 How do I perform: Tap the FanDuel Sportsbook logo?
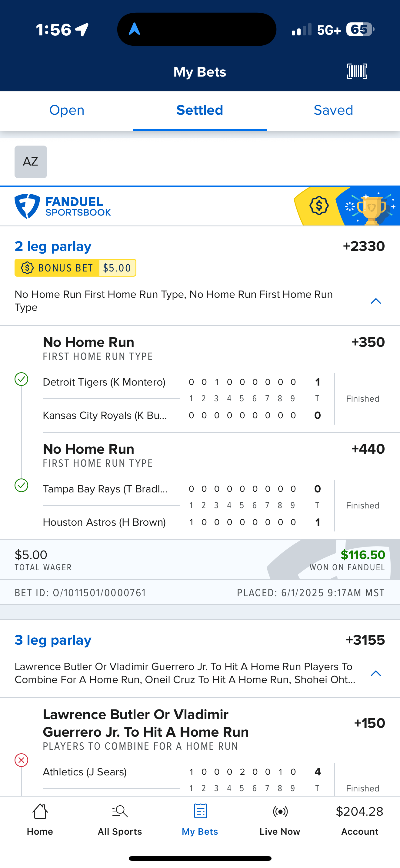(x=63, y=206)
